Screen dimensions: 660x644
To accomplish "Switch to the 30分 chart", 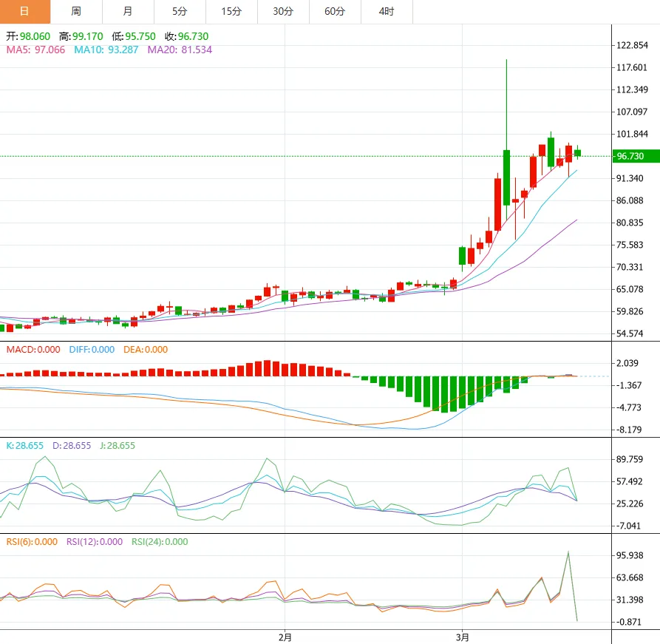I will click(282, 12).
